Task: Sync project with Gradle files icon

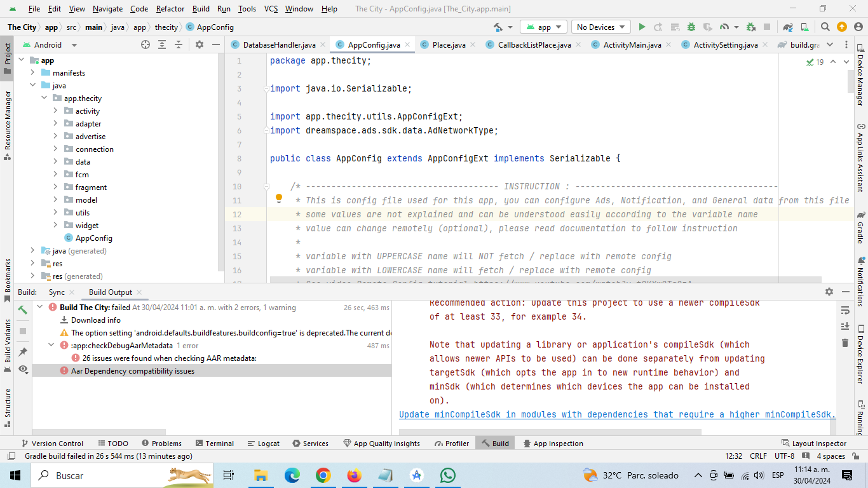Action: point(788,27)
